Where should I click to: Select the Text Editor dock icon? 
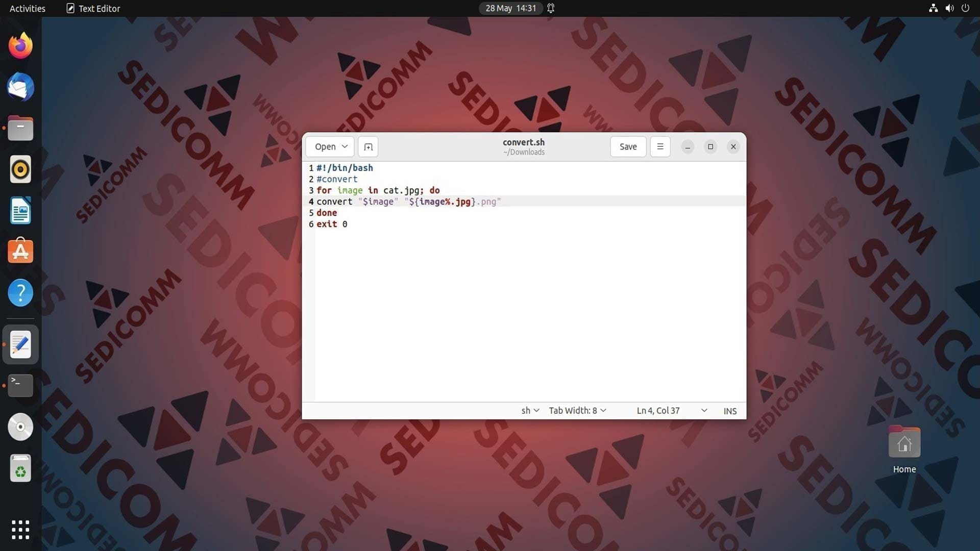20,344
